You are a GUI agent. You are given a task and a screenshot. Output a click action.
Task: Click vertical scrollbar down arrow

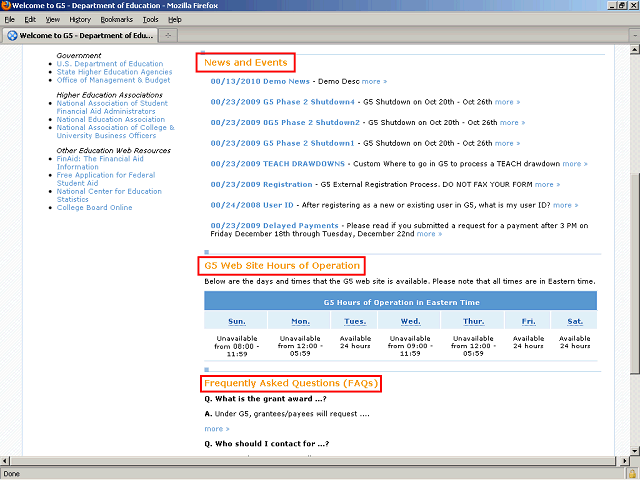[x=635, y=451]
